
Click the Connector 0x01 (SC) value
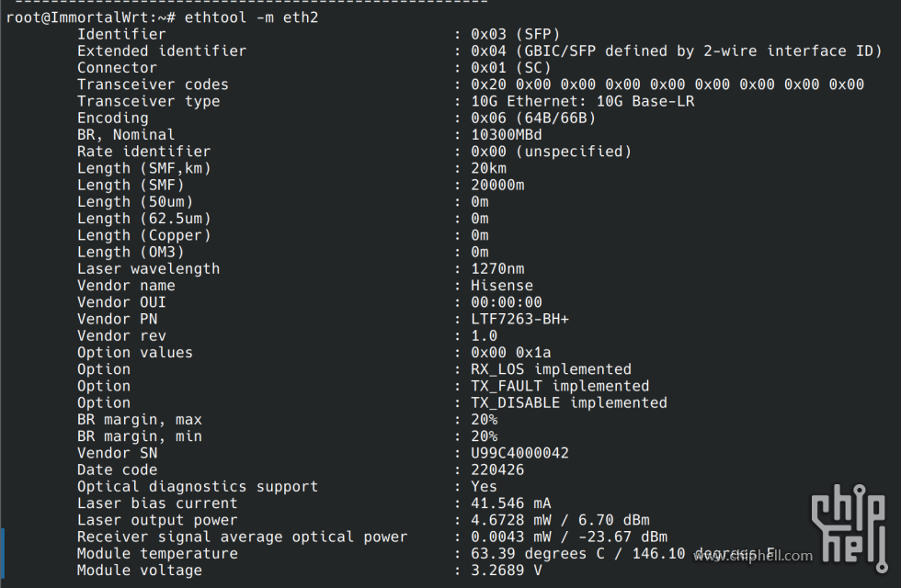[x=511, y=68]
